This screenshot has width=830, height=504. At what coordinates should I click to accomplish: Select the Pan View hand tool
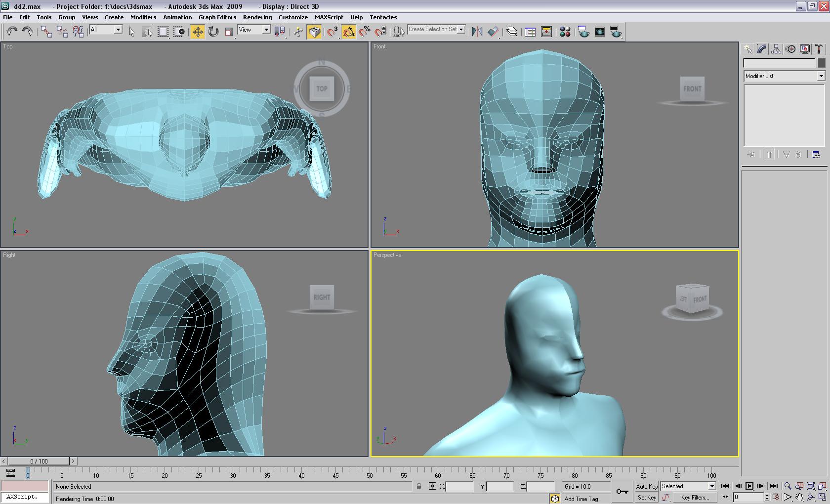click(x=799, y=497)
